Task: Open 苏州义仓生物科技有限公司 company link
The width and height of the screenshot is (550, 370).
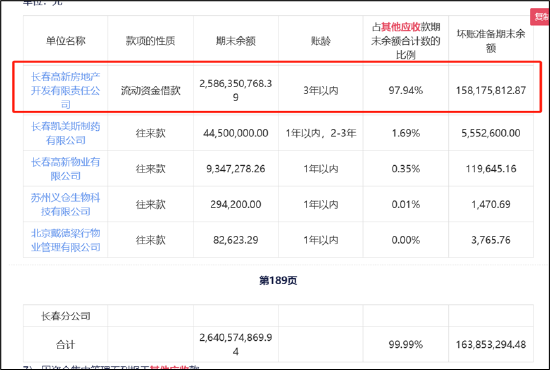Action: pyautogui.click(x=66, y=204)
